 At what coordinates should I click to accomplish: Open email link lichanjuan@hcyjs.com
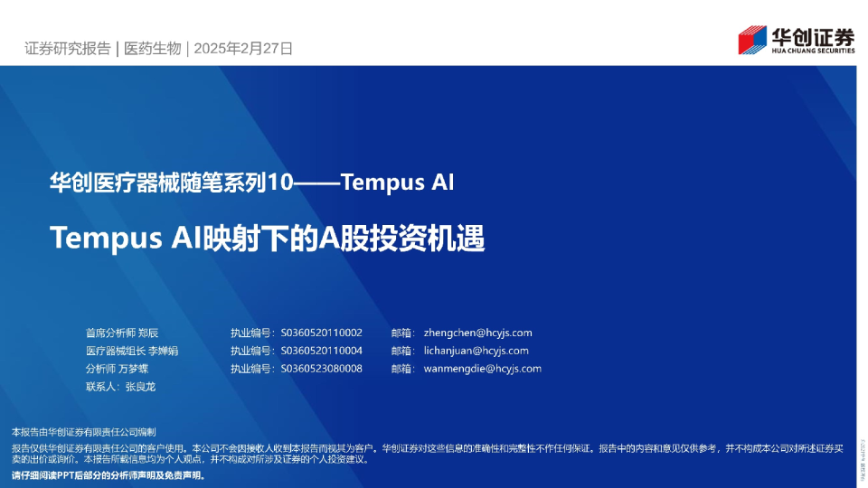pos(476,351)
